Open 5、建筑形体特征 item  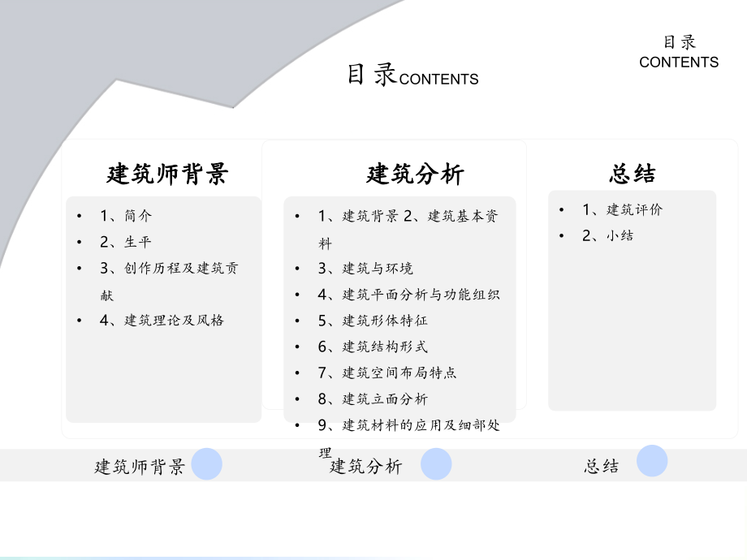(373, 321)
